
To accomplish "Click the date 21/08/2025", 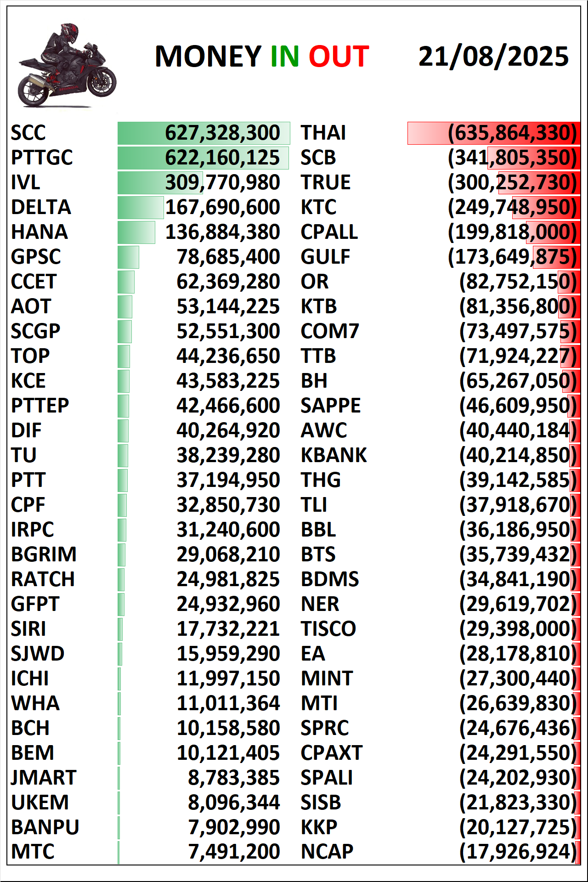I will (493, 57).
